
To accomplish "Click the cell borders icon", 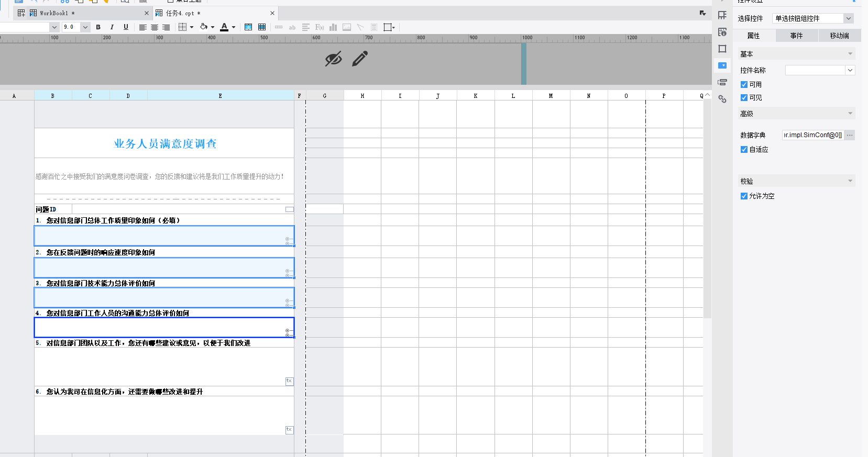I will click(182, 27).
